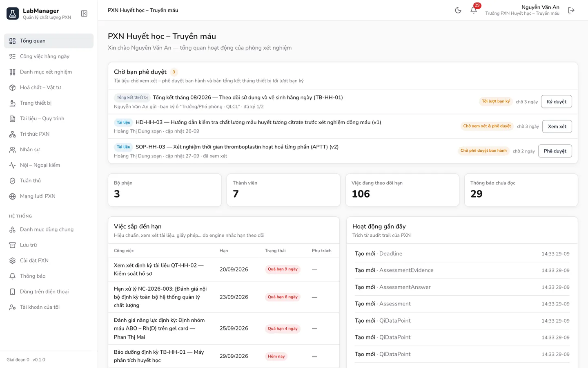Image resolution: width=588 pixels, height=368 pixels.
Task: Click the Tổng quan grid icon
Action: click(13, 41)
